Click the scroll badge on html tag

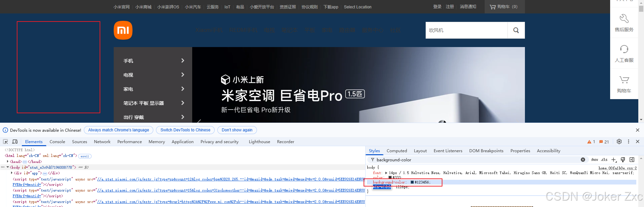pyautogui.click(x=85, y=156)
